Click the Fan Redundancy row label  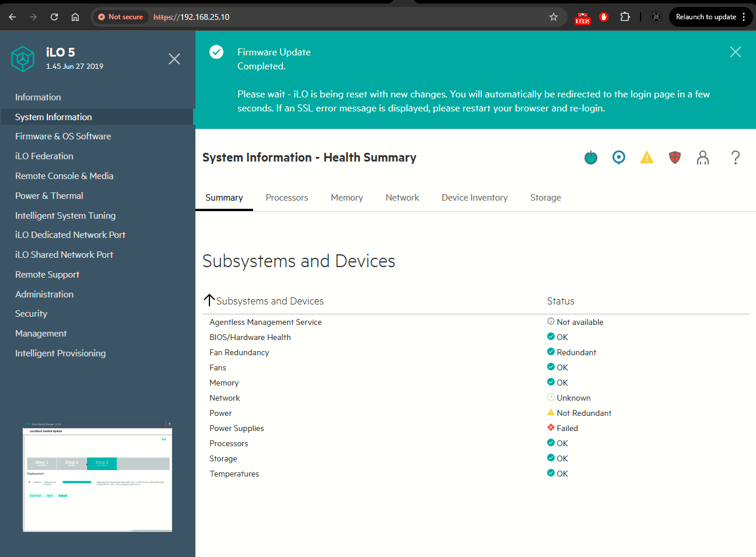[x=239, y=352]
